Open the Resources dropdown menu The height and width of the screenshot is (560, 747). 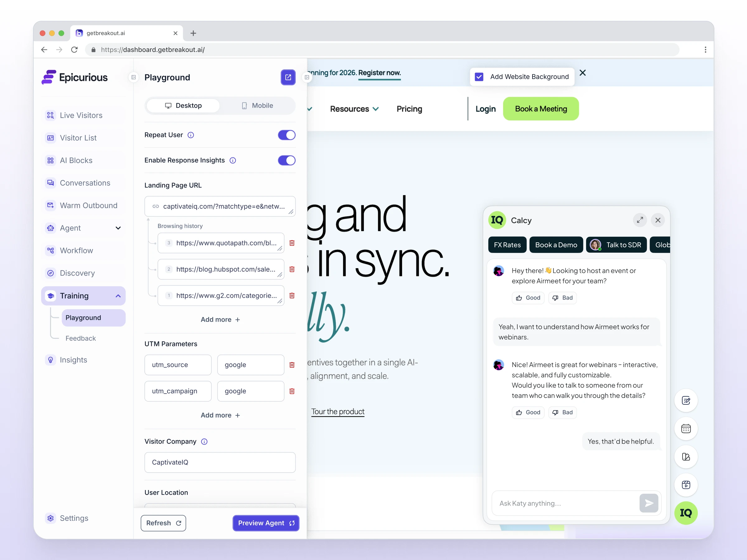354,109
